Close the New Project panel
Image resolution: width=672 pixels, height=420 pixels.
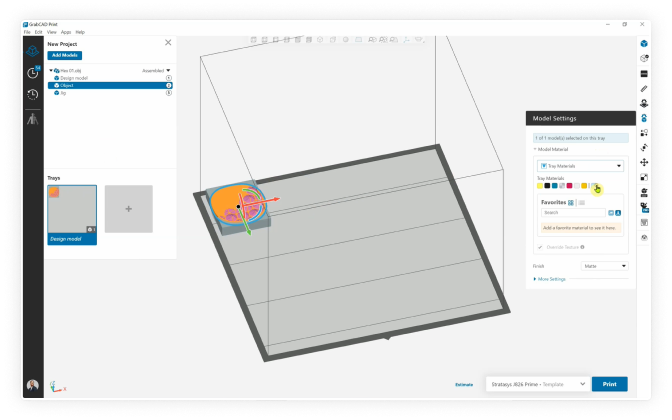click(x=168, y=43)
